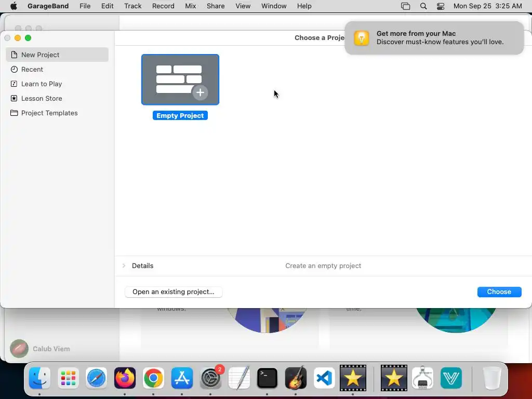Open the Window menu
Viewport: 532px width, 399px height.
tap(274, 6)
